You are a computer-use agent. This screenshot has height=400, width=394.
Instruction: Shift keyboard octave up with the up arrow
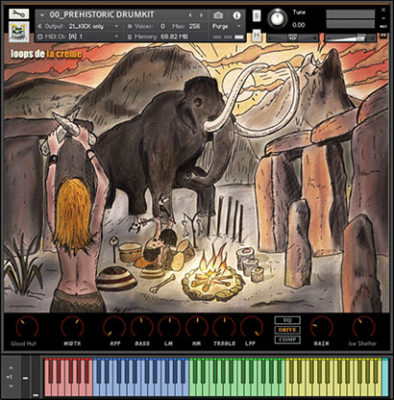point(11,368)
